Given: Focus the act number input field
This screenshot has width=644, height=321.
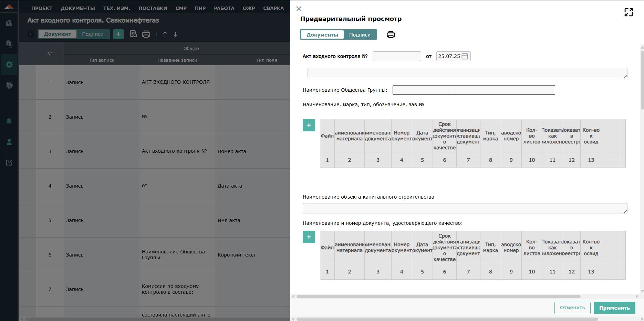Looking at the screenshot, I should point(397,56).
